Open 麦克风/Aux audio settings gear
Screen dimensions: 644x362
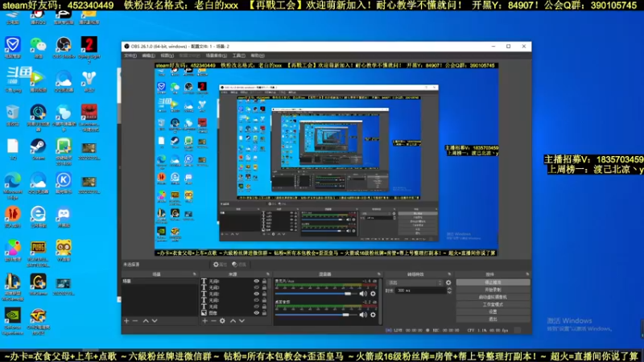click(373, 294)
